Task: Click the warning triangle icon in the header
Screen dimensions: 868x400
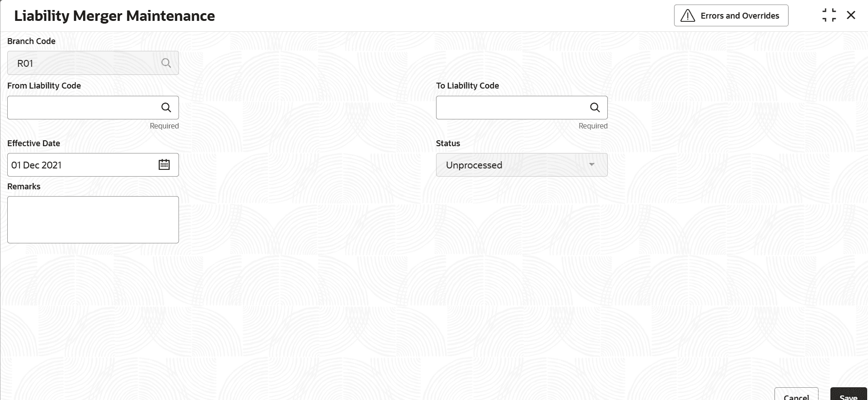Action: 688,16
